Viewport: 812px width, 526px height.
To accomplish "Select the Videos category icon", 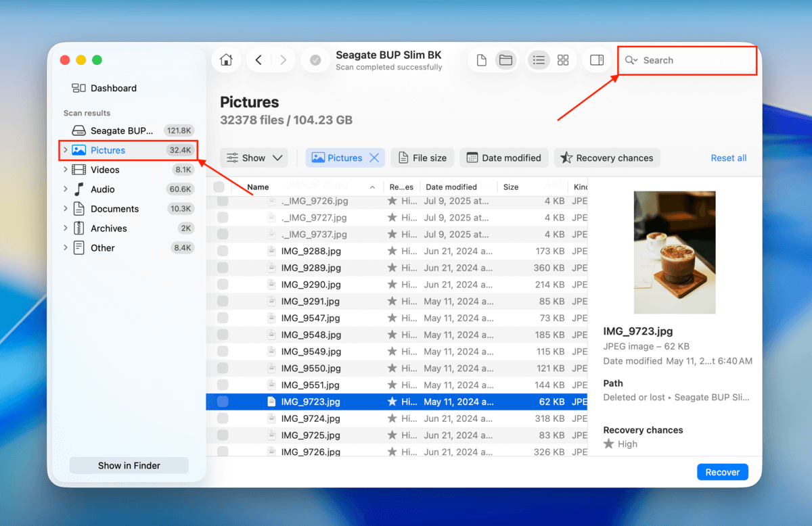I will coord(80,169).
